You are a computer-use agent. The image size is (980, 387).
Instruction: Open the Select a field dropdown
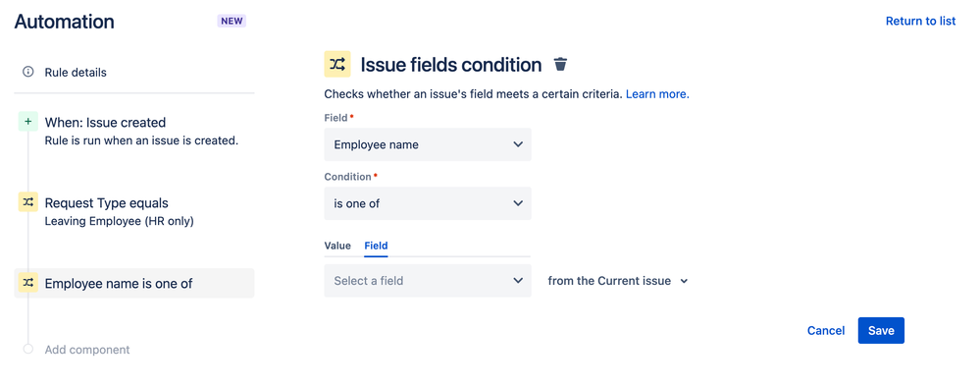click(x=428, y=281)
